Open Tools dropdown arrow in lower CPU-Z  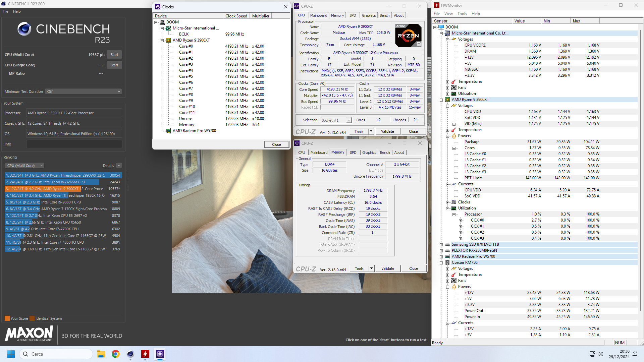click(371, 268)
